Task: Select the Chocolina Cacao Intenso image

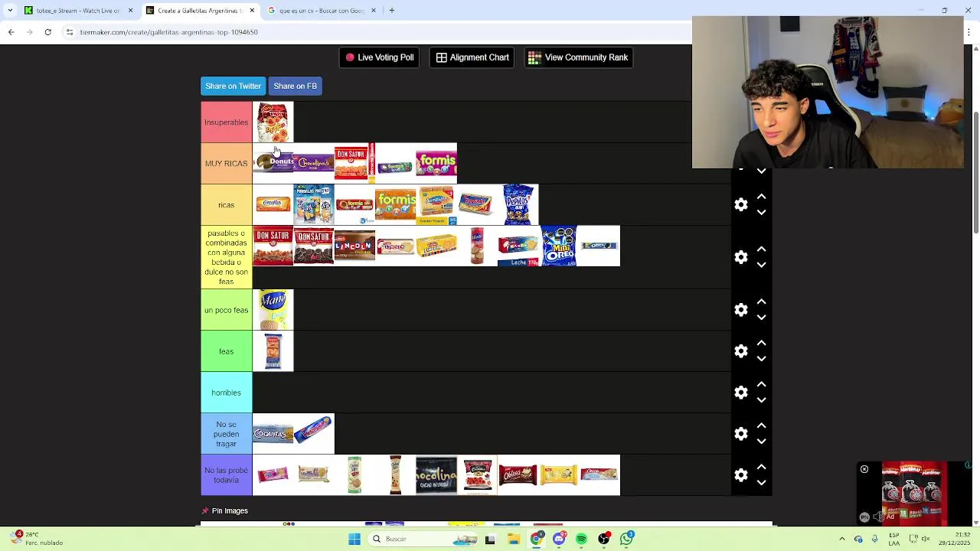Action: point(436,475)
